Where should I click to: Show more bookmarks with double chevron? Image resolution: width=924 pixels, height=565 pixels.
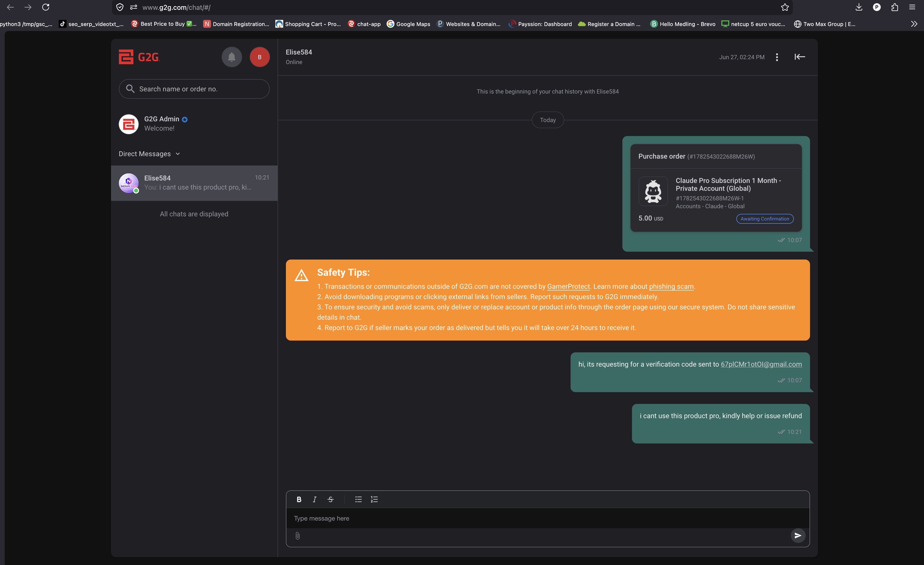pyautogui.click(x=914, y=24)
